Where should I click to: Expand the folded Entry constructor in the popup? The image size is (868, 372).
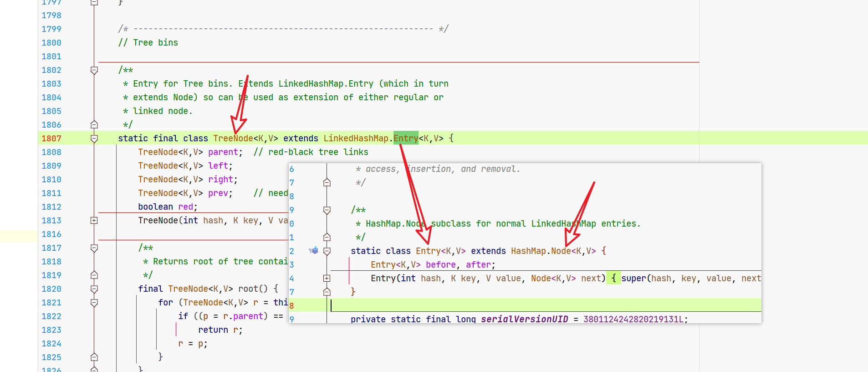327,278
